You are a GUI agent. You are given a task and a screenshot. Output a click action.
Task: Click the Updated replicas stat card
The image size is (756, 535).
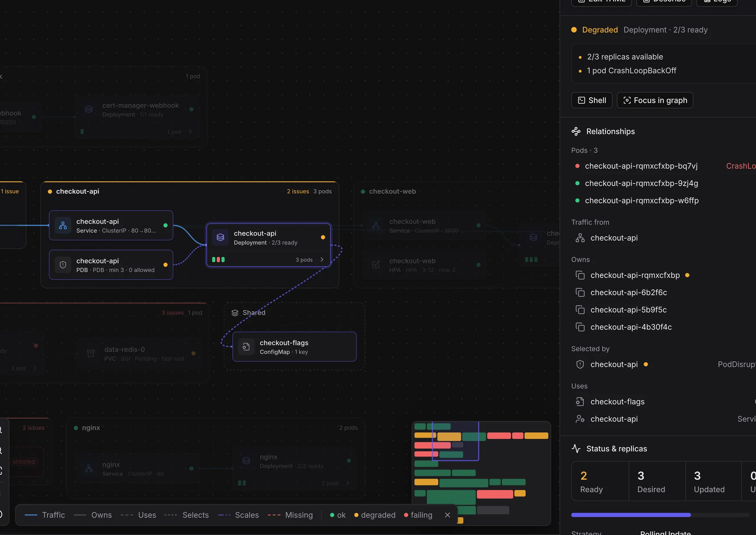(714, 481)
